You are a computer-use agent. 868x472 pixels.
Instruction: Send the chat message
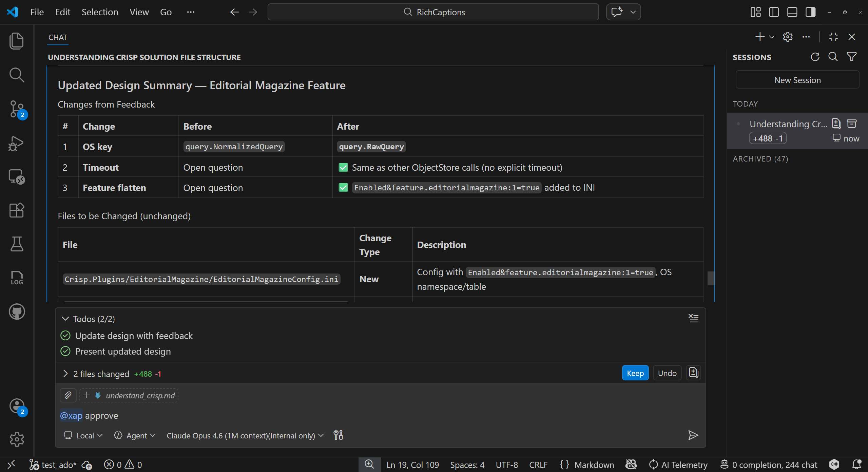tap(693, 435)
